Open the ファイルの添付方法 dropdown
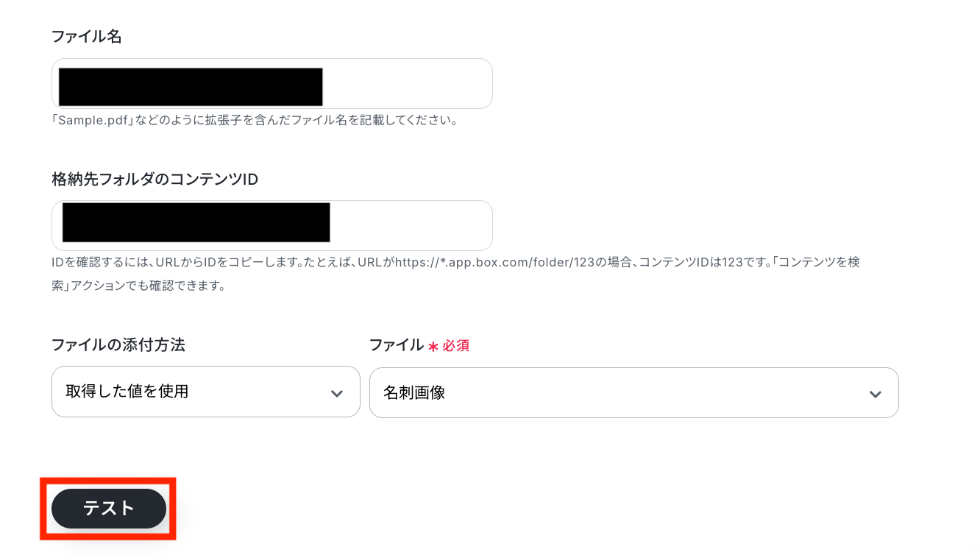Screen dimensions: 980x555 coord(206,392)
